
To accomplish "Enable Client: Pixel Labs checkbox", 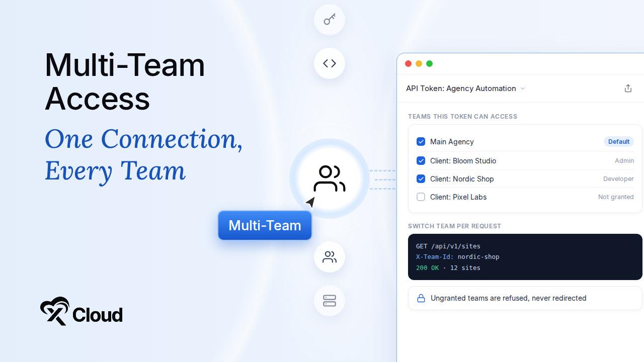I will coord(421,197).
